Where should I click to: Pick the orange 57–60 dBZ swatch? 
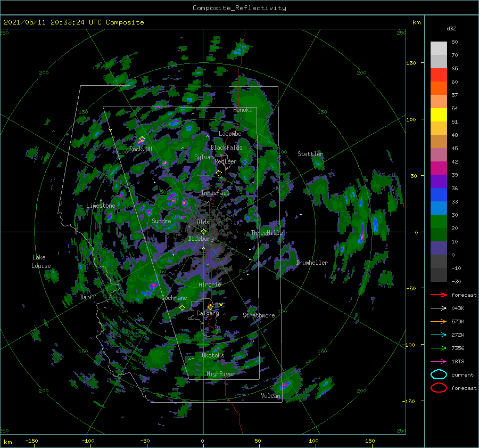click(439, 88)
